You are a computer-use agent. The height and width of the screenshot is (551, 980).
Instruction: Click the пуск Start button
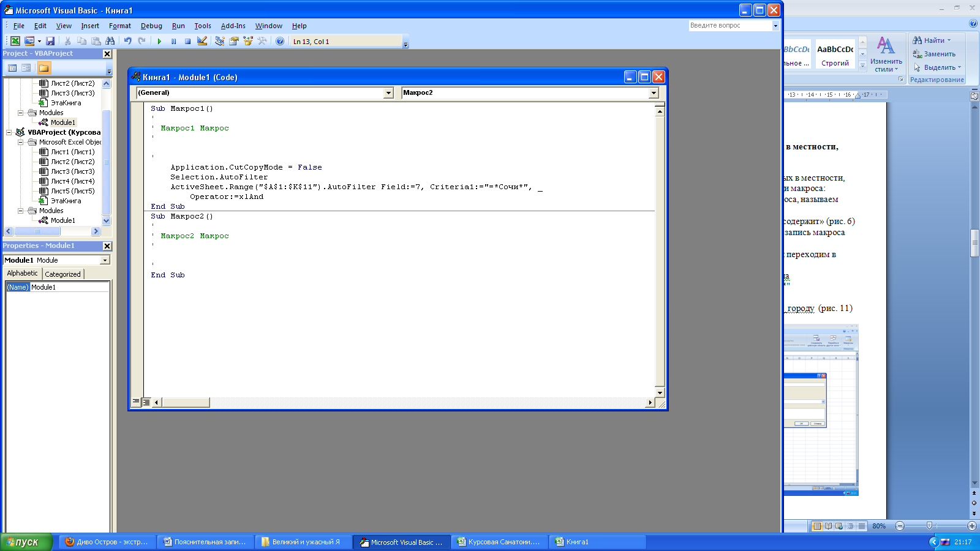(26, 542)
